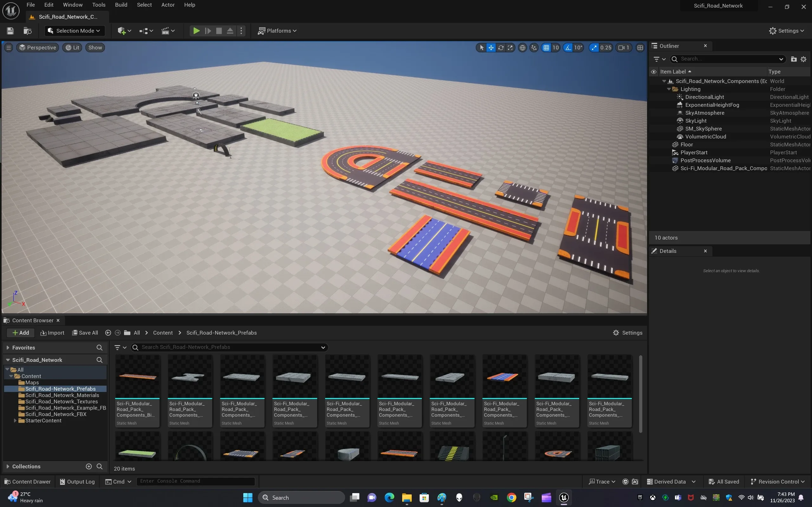Image resolution: width=812 pixels, height=507 pixels.
Task: Click the console command input field
Action: 196,481
